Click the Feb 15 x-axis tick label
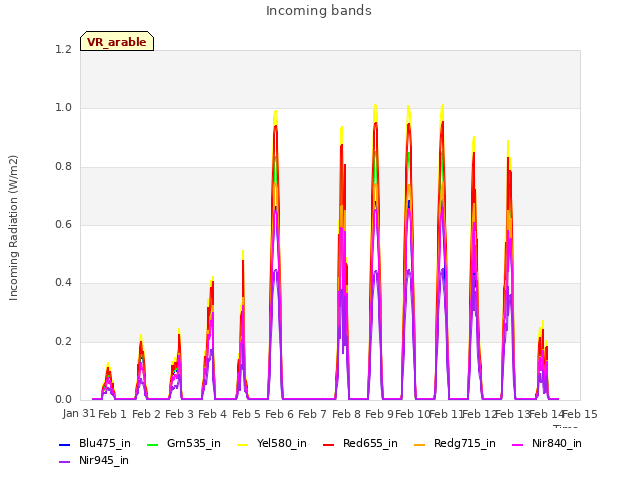 [580, 414]
